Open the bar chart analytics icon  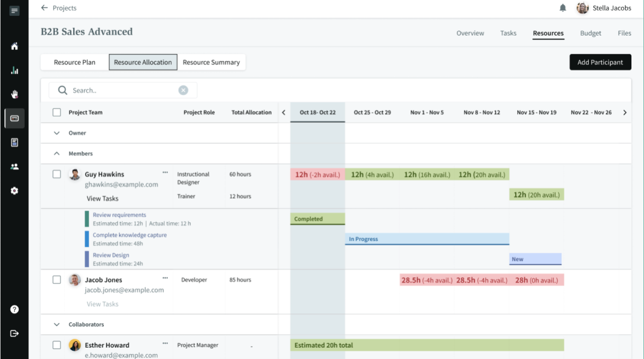tap(15, 71)
